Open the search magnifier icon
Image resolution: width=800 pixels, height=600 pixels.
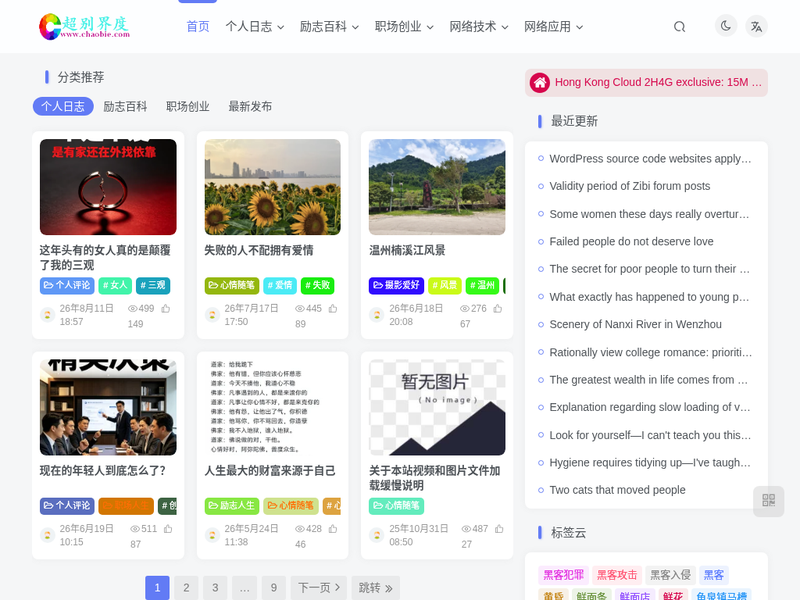tap(679, 27)
